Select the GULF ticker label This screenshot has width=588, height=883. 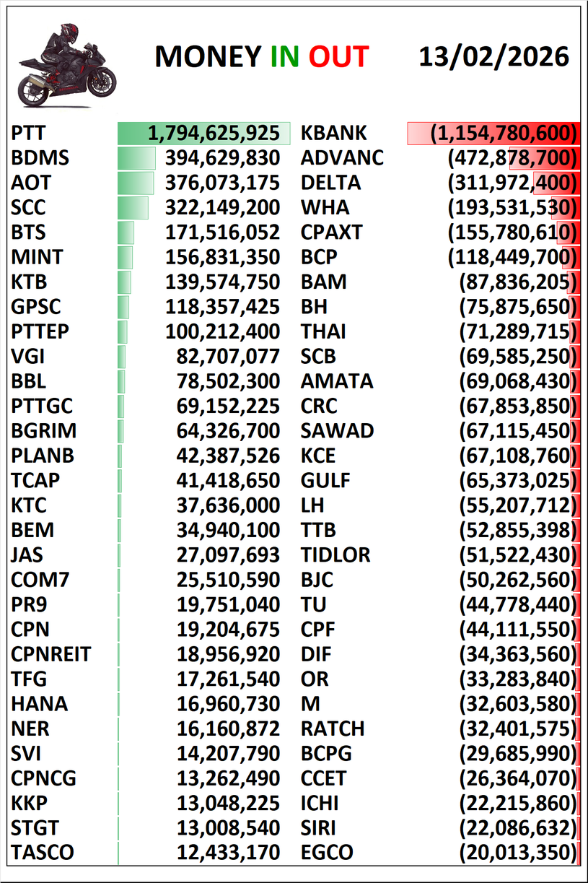pos(325,481)
